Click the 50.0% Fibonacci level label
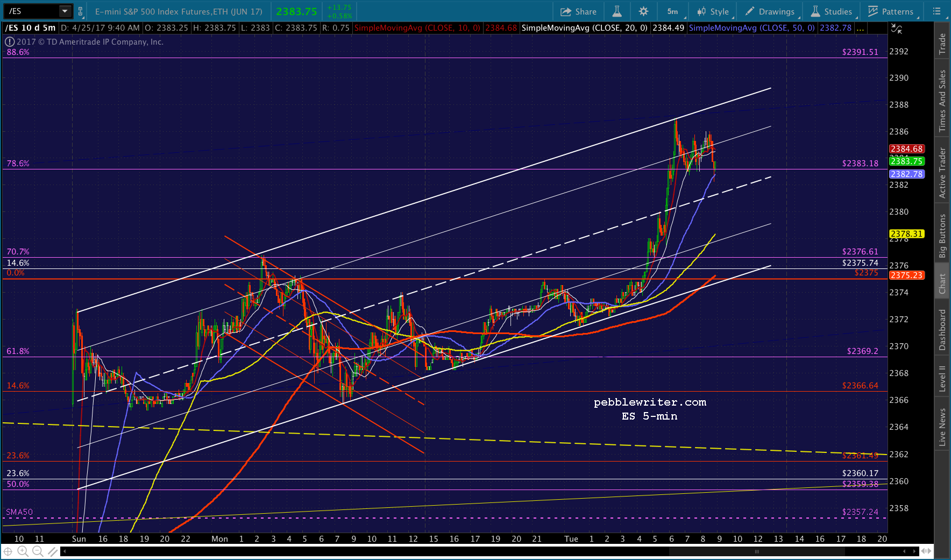This screenshot has width=951, height=560. pyautogui.click(x=18, y=484)
